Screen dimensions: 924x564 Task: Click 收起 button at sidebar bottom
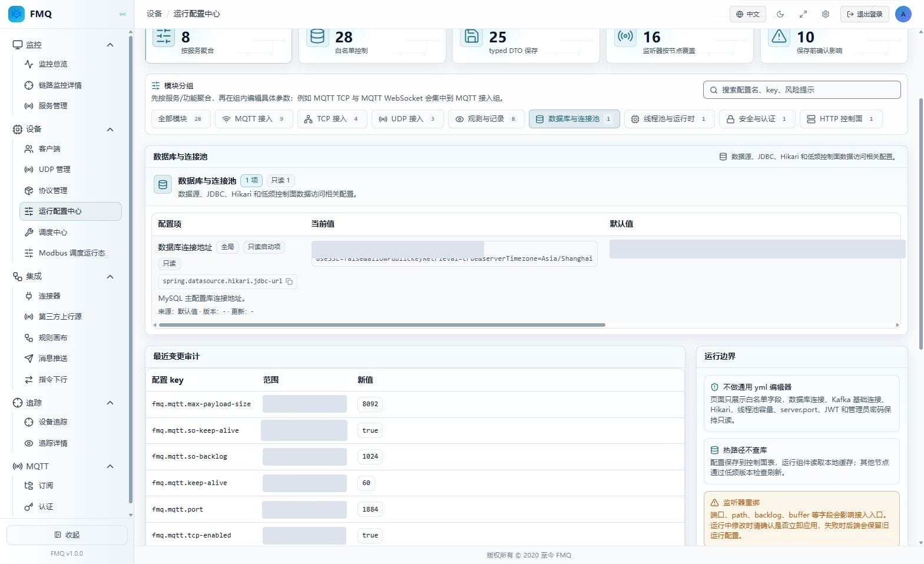coord(67,535)
